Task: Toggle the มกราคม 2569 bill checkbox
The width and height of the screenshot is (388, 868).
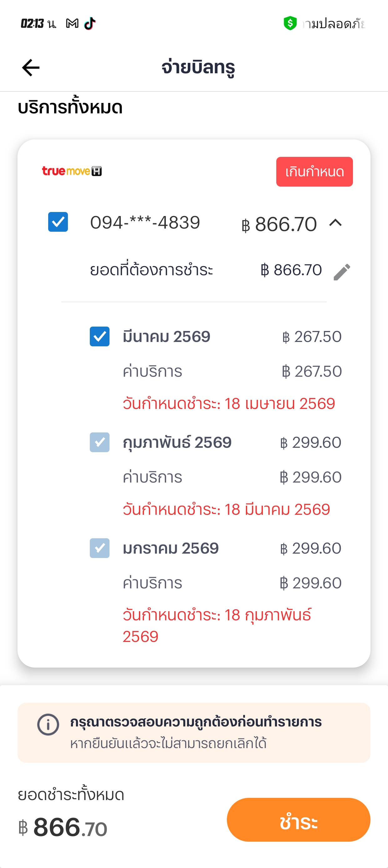Action: [100, 548]
